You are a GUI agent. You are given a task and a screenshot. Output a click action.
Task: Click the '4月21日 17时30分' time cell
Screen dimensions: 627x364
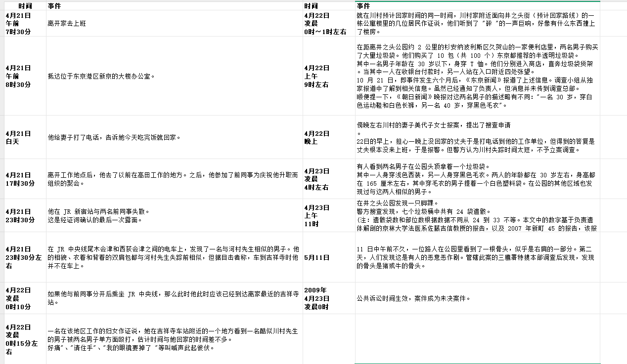coord(25,179)
